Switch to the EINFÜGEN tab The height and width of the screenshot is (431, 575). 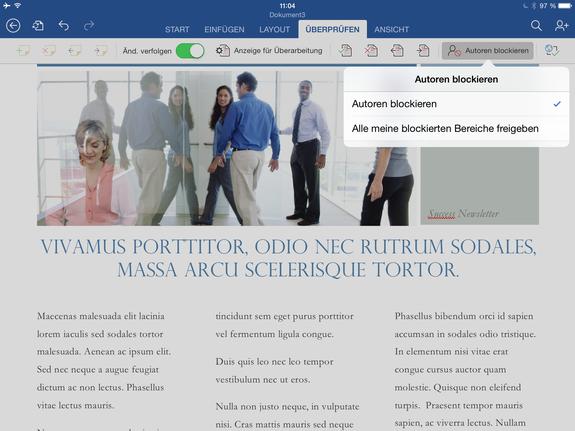click(x=224, y=29)
